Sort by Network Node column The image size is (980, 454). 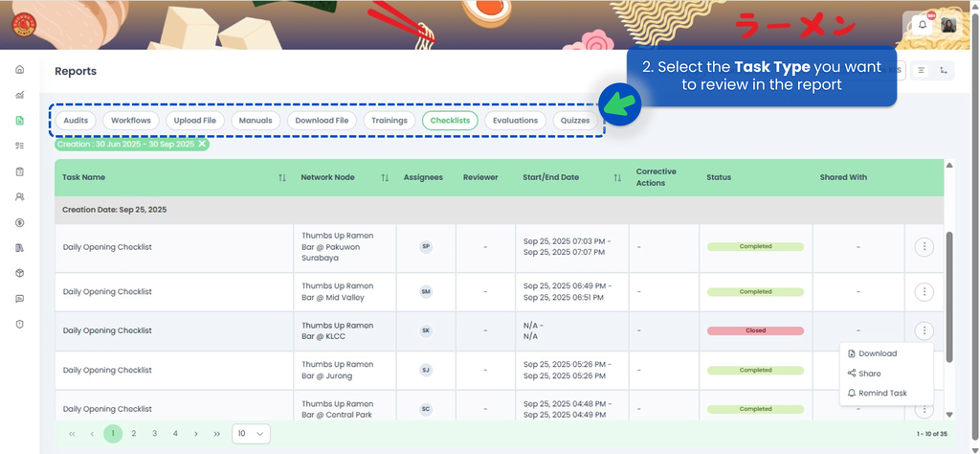tap(385, 178)
